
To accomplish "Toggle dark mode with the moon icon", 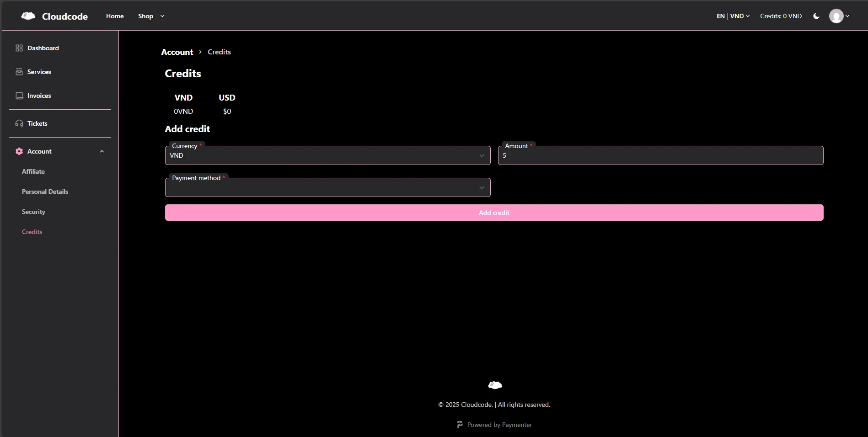I will point(816,16).
